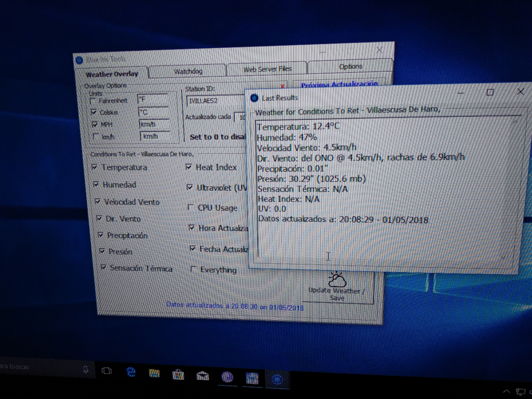Open the Web Server Files tab
Screen dimensions: 532x399
(x=267, y=69)
